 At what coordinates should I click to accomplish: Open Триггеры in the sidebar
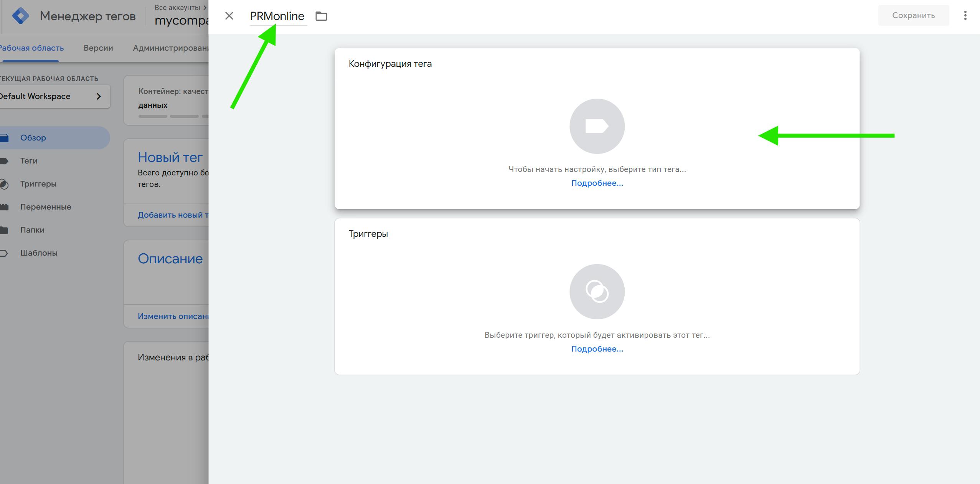38,184
